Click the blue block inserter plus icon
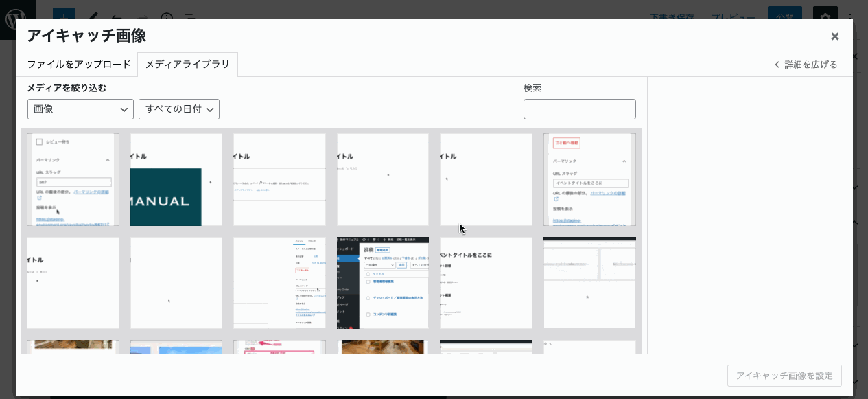 [64, 13]
